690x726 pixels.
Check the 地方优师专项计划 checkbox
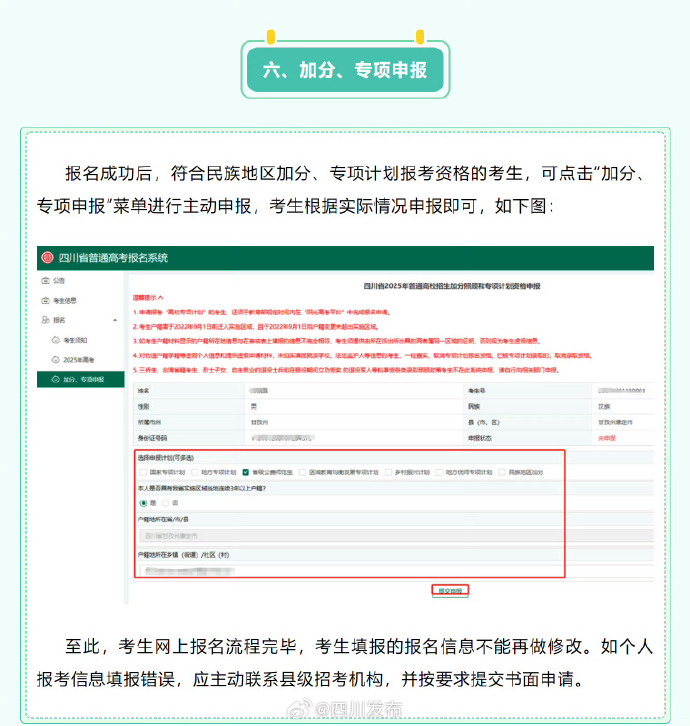pos(439,472)
